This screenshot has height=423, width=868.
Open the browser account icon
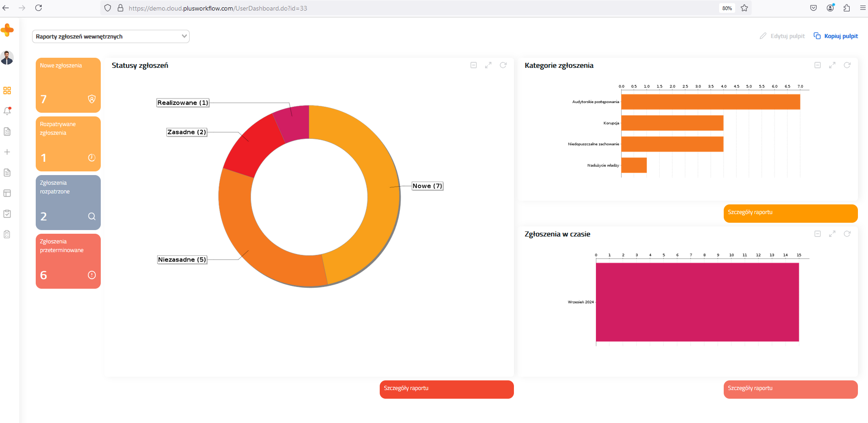click(x=830, y=8)
